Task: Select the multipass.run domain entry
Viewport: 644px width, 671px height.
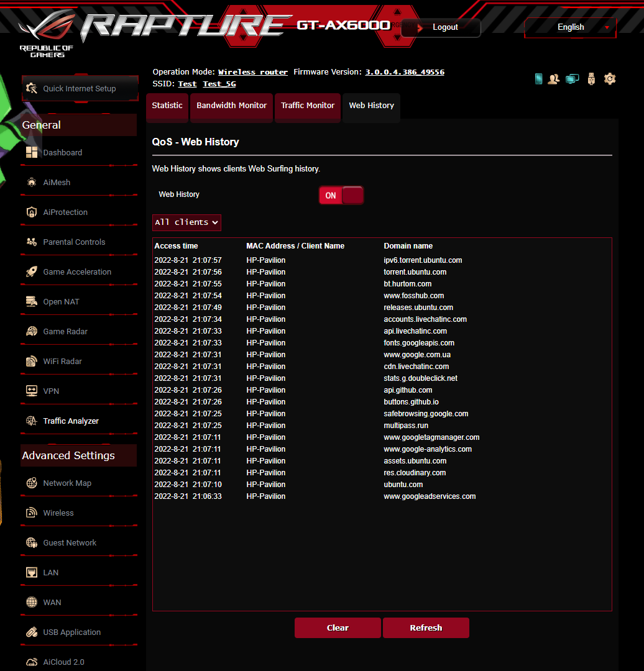Action: [x=405, y=426]
